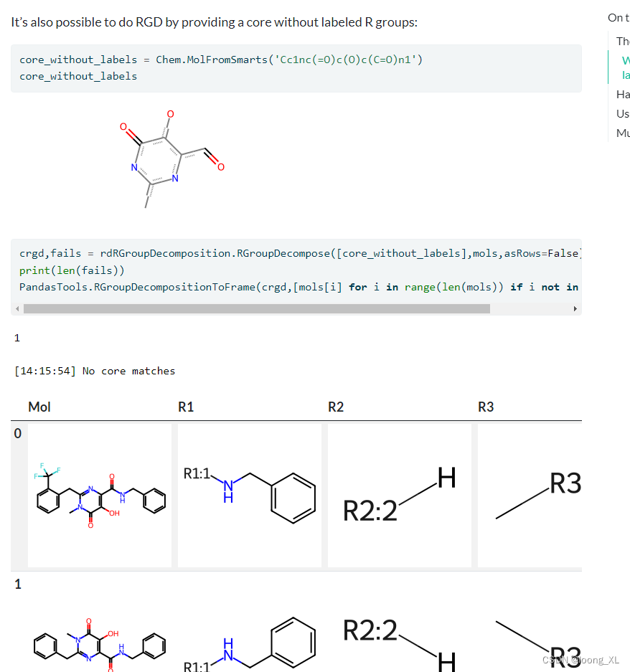Click the molecule image in row 0 Mol column

tap(100, 495)
